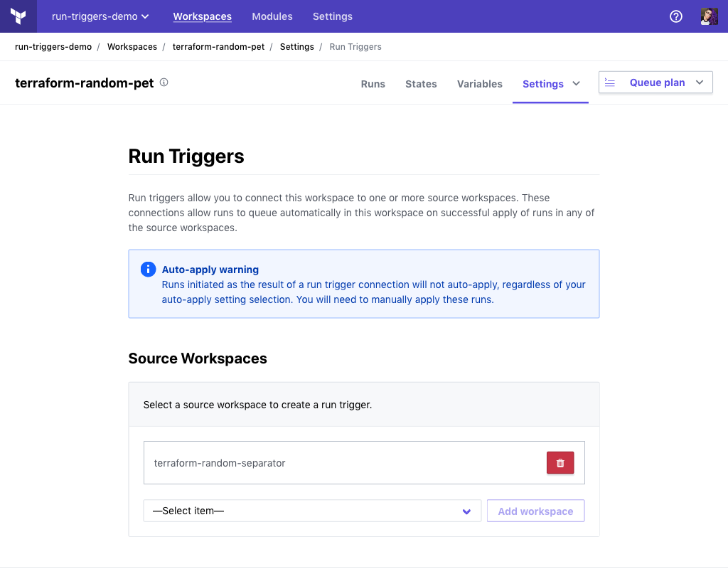Select the workspace Settings tab
728x569 pixels.
tap(542, 84)
